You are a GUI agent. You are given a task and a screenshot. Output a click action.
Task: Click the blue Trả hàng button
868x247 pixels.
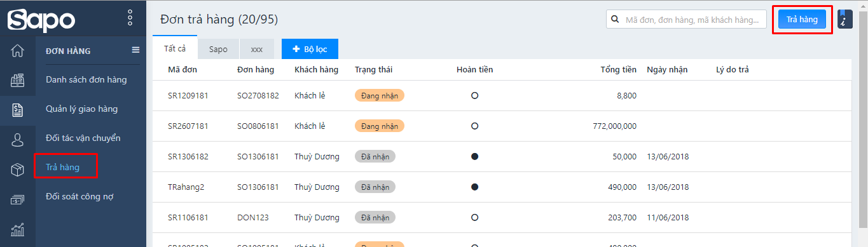point(802,20)
